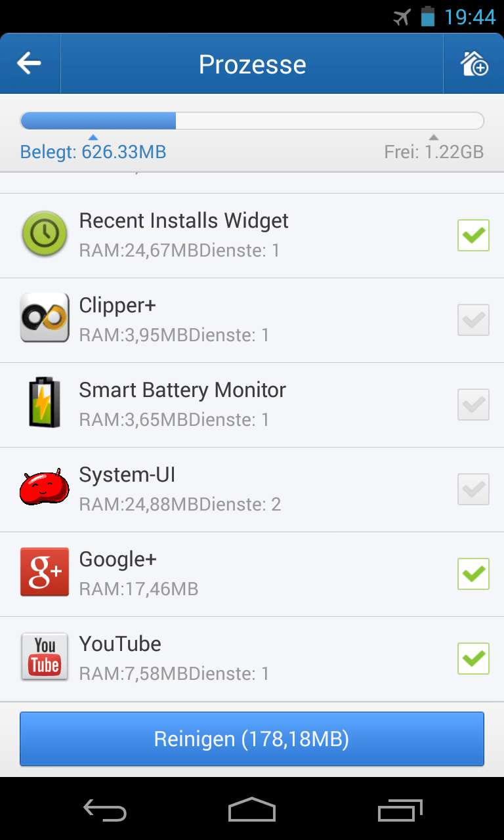Tap the Recent Installs Widget clock icon

[45, 234]
